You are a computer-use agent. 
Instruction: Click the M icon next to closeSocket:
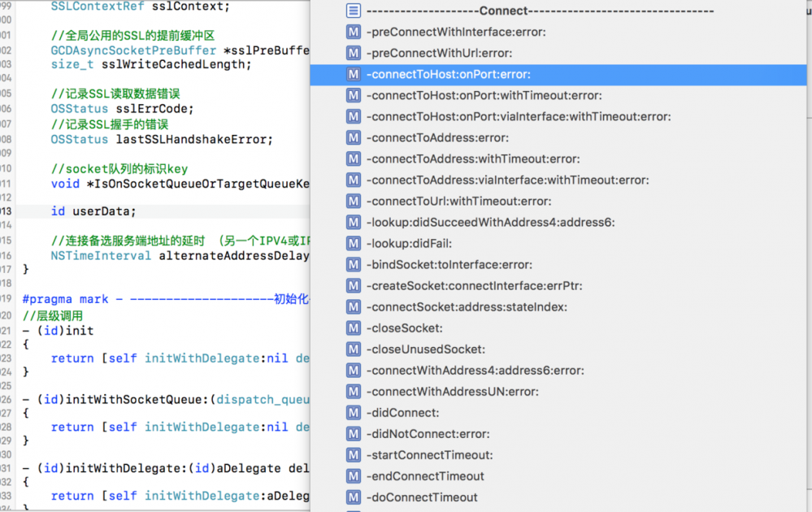coord(354,328)
